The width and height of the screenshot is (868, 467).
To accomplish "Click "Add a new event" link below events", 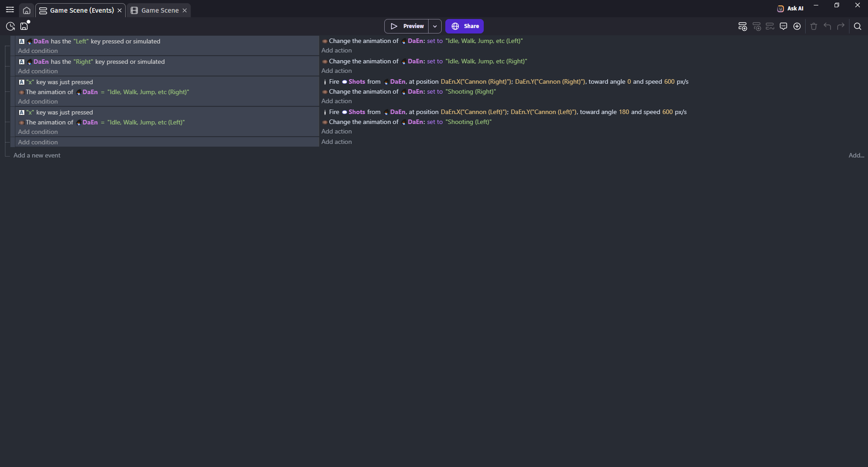I will click(x=37, y=155).
